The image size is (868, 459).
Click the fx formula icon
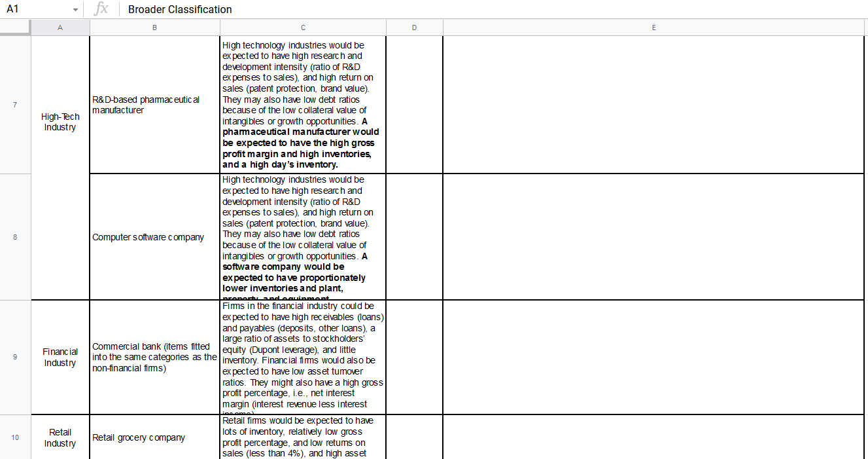101,9
